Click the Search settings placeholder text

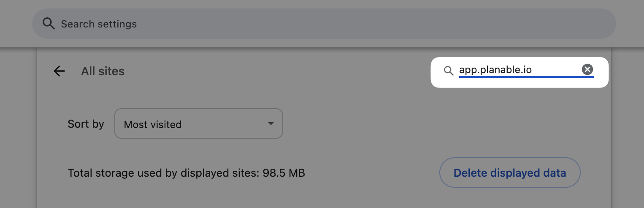coord(99,24)
